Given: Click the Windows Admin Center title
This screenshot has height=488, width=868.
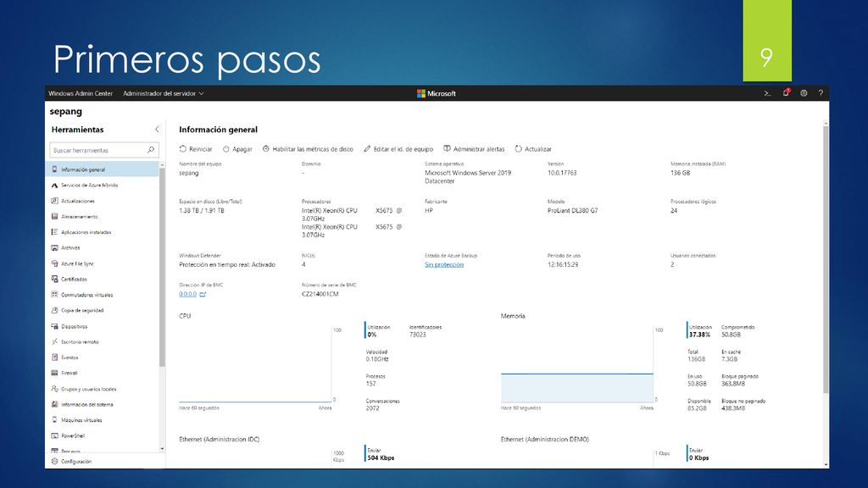Looking at the screenshot, I should [x=81, y=93].
